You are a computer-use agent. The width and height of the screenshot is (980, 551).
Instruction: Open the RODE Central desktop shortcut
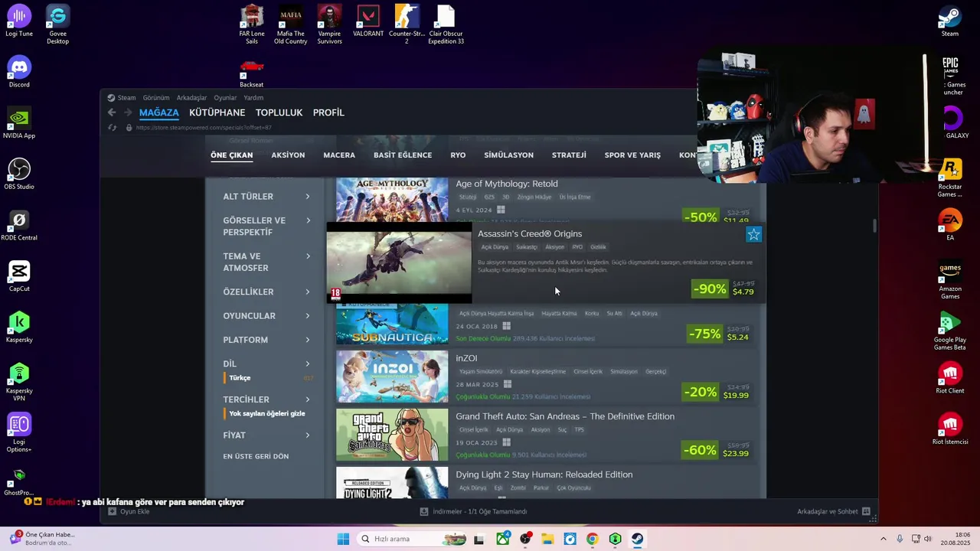pos(19,225)
